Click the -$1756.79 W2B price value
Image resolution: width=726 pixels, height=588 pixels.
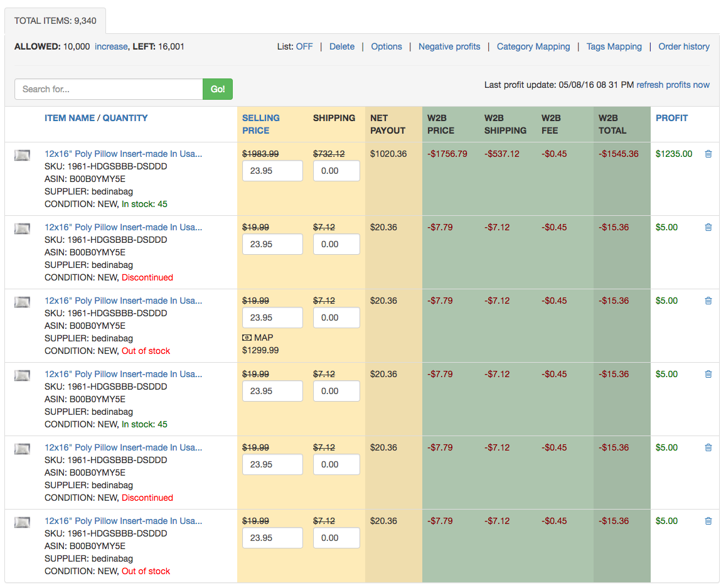click(447, 154)
